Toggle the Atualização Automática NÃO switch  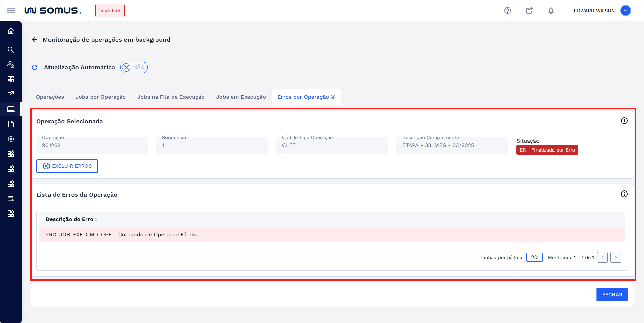point(134,67)
